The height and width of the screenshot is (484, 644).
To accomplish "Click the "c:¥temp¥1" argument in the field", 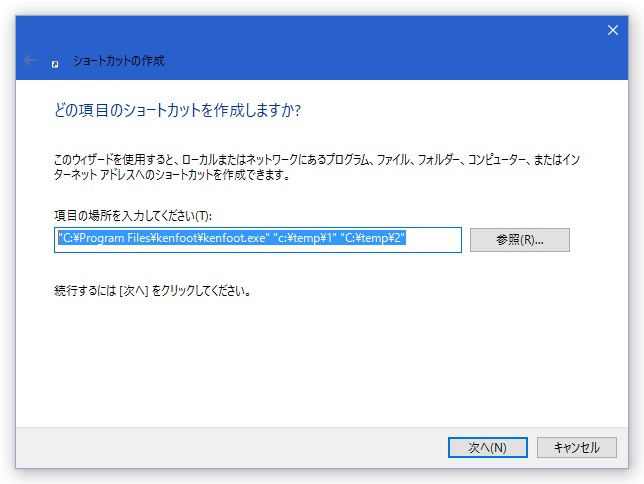I will [x=304, y=238].
